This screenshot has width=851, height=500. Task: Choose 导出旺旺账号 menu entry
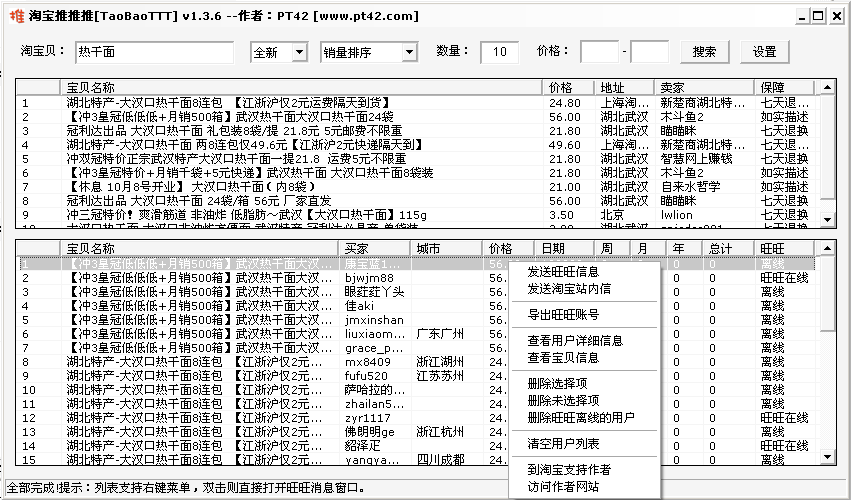563,314
